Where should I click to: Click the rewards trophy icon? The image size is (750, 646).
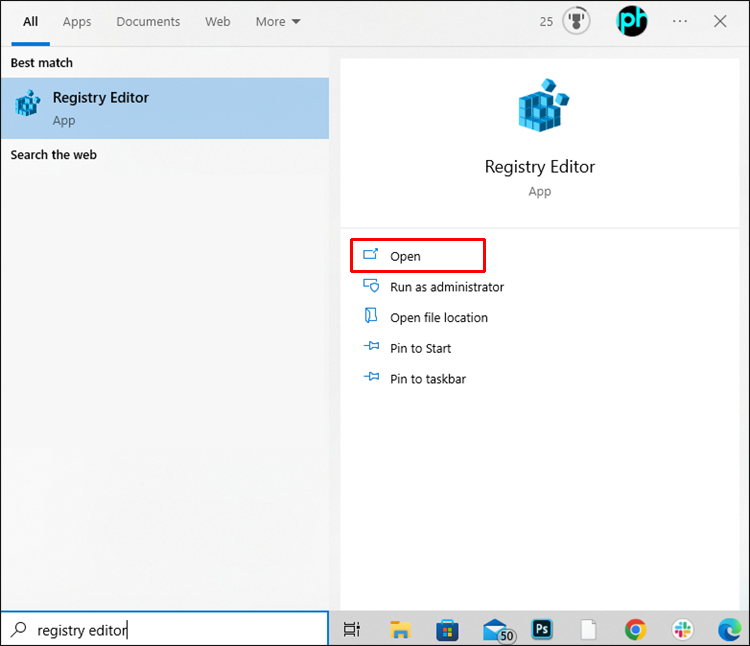pyautogui.click(x=576, y=21)
